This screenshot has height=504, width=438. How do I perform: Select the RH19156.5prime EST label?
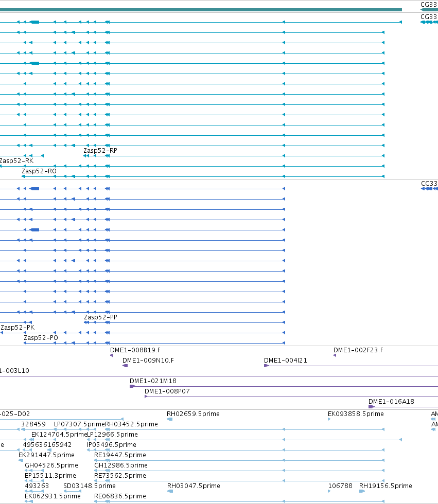pos(386,485)
